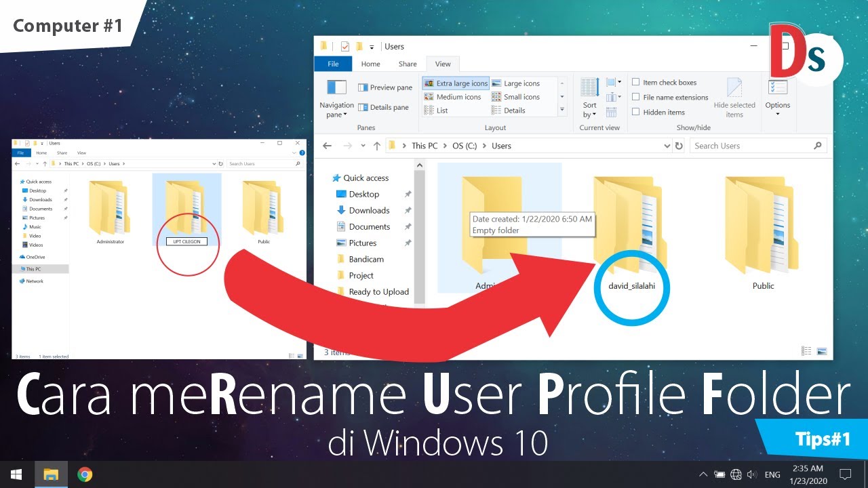Viewport: 868px width, 488px height.
Task: Open Home tab in large Explorer window
Action: (371, 64)
